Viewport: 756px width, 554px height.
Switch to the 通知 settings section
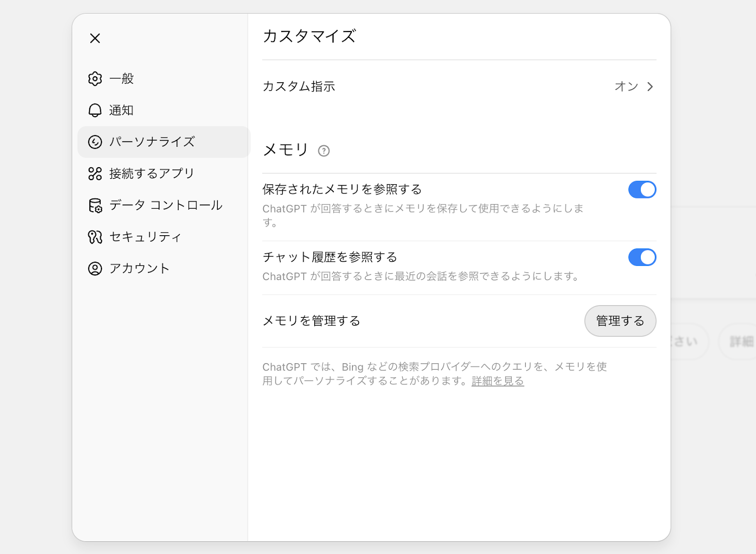tap(121, 110)
